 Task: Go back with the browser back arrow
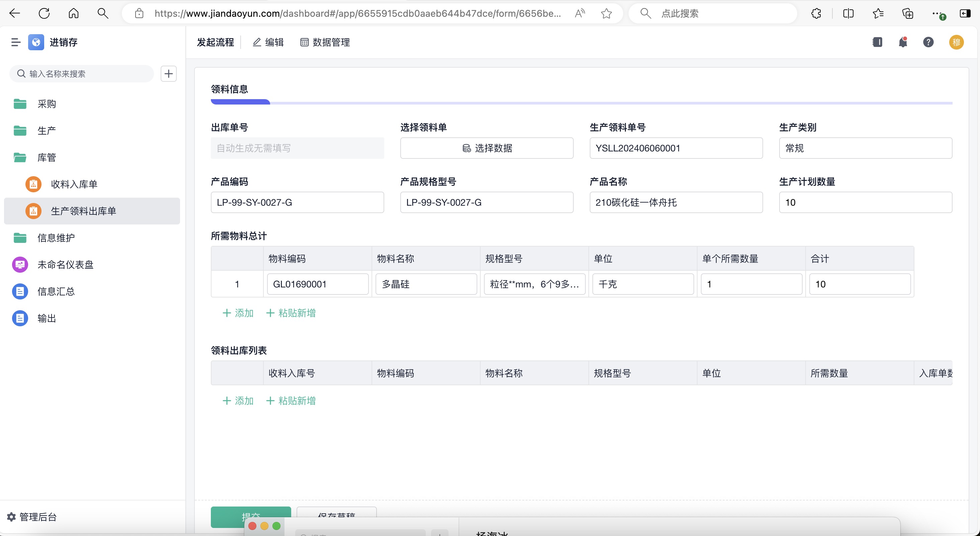[14, 14]
